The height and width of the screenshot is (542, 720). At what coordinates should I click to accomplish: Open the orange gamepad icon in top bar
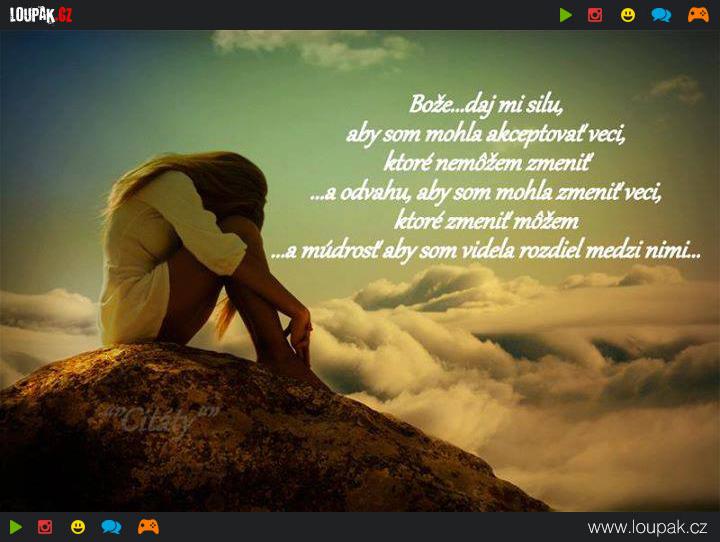tap(698, 15)
